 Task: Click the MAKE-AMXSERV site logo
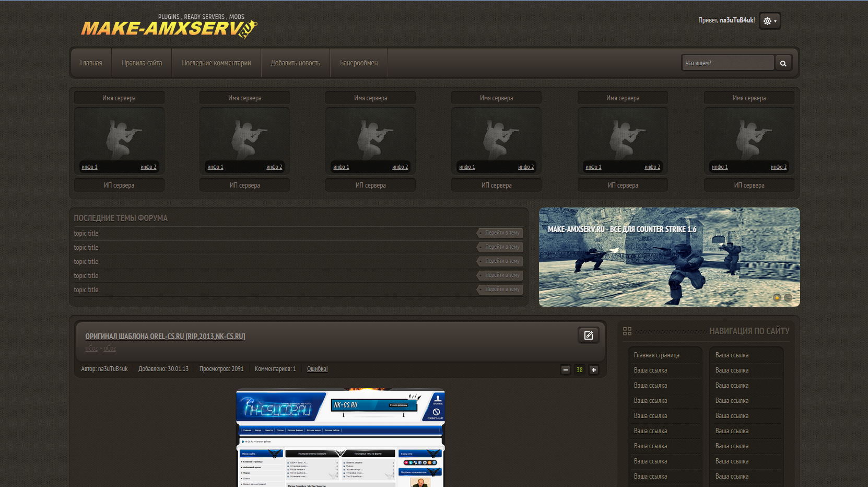click(169, 27)
